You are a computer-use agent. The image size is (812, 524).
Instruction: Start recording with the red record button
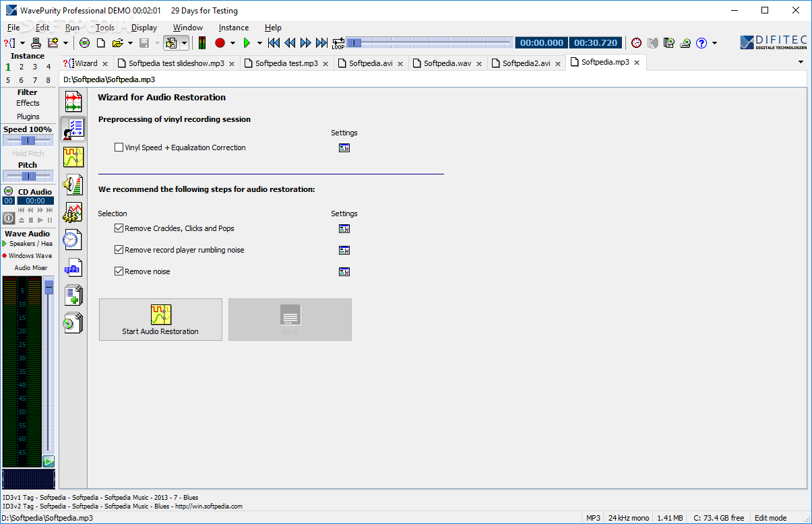point(220,43)
